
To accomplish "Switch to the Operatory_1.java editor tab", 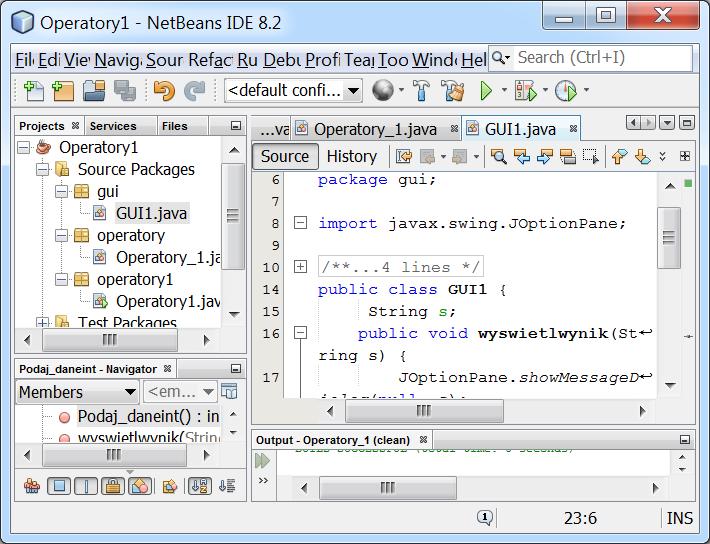I will [x=375, y=130].
